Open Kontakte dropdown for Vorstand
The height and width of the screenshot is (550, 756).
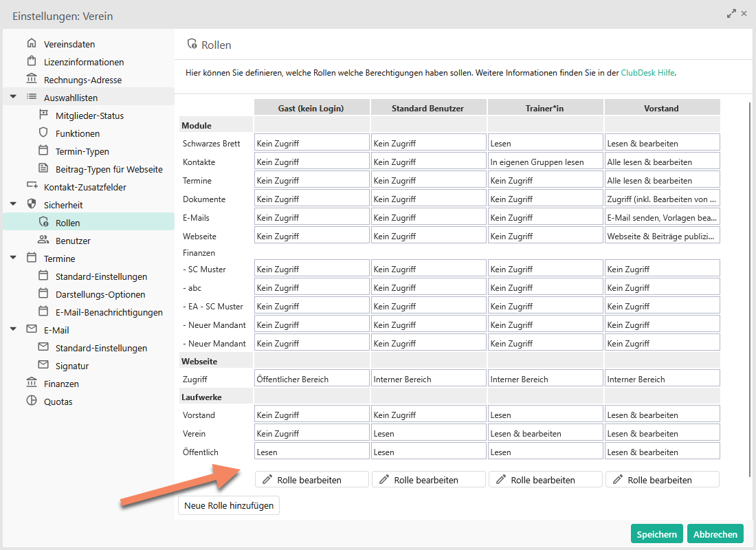point(662,162)
